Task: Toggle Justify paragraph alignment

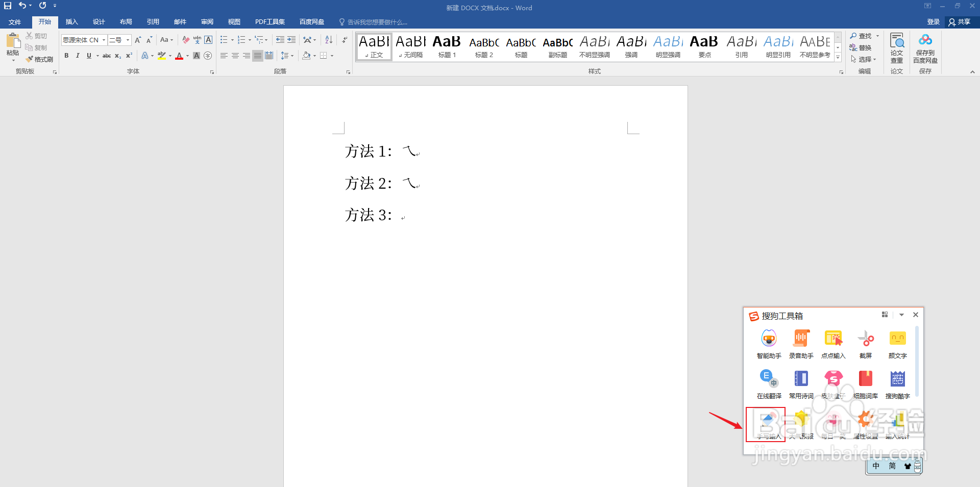Action: click(x=258, y=56)
